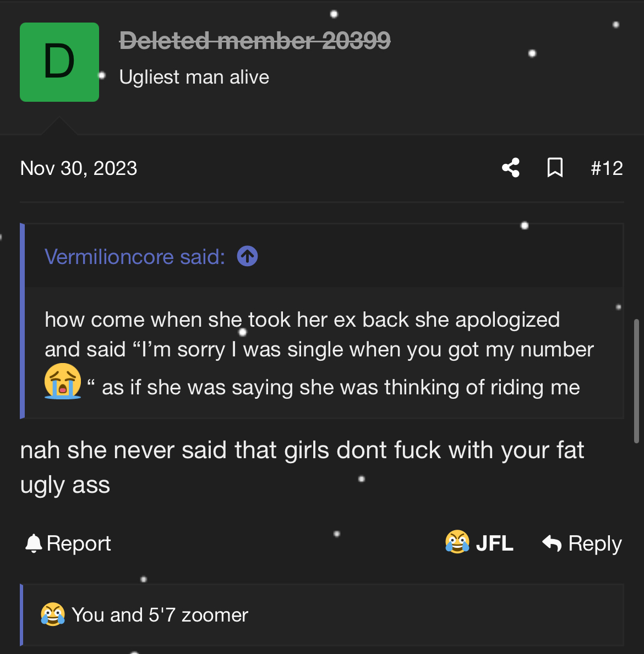
Task: Open the #12 post number link
Action: (x=607, y=168)
